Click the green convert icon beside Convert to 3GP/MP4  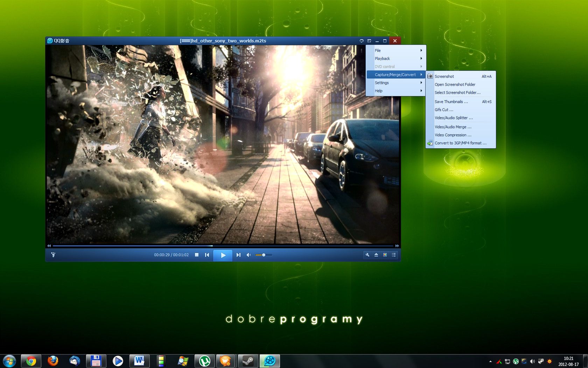click(x=430, y=143)
